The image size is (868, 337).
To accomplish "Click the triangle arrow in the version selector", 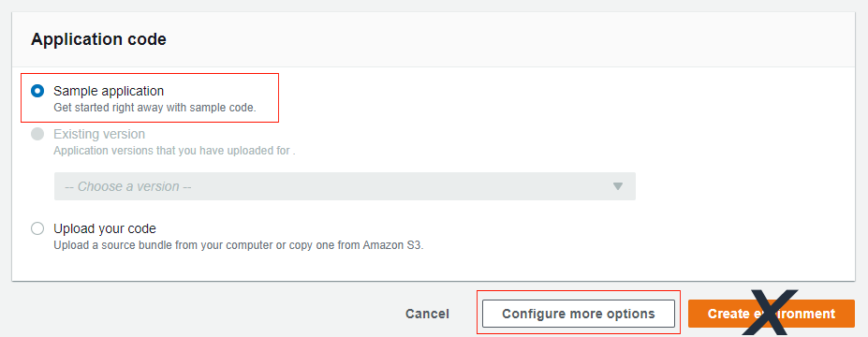I will pyautogui.click(x=618, y=186).
